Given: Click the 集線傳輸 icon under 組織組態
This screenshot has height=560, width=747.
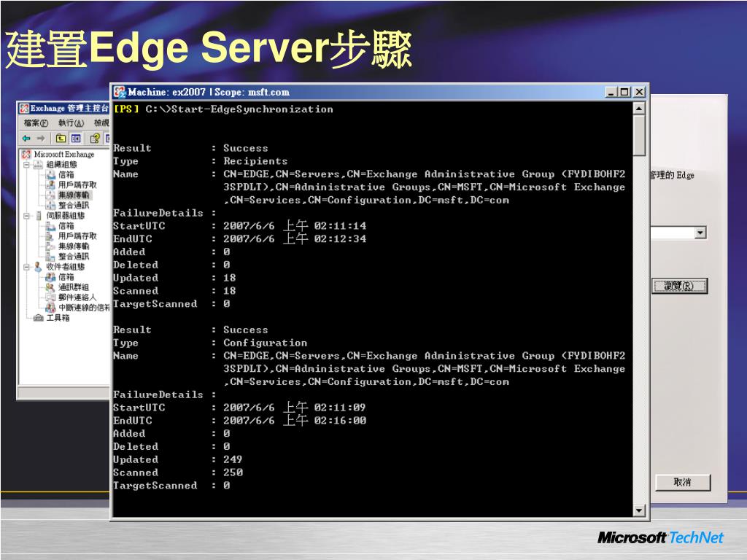Looking at the screenshot, I should pos(50,195).
